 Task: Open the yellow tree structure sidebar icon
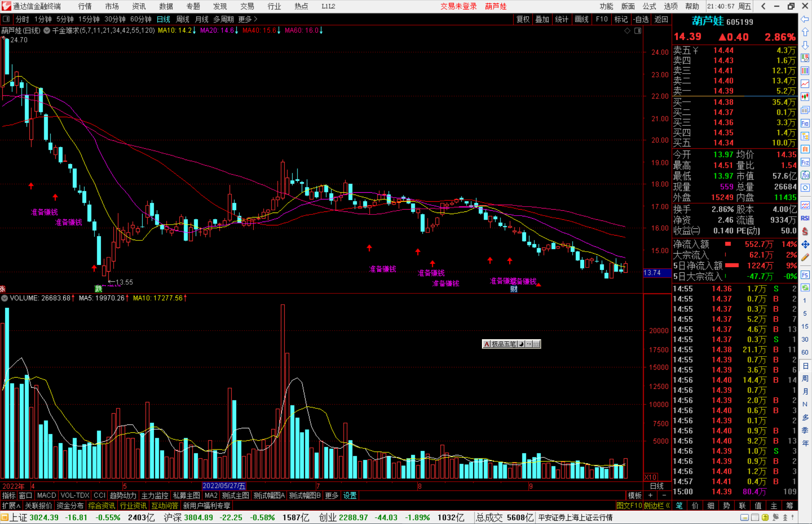point(805,136)
